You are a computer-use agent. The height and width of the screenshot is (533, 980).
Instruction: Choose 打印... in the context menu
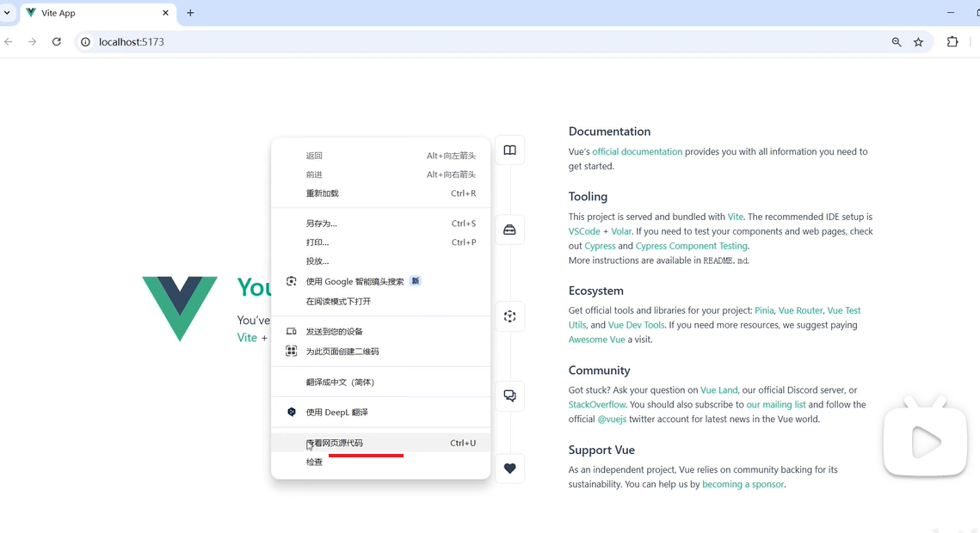coord(380,242)
